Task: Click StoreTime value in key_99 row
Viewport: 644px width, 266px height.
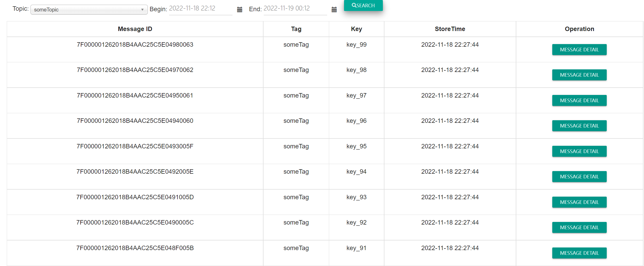Action: pyautogui.click(x=450, y=45)
